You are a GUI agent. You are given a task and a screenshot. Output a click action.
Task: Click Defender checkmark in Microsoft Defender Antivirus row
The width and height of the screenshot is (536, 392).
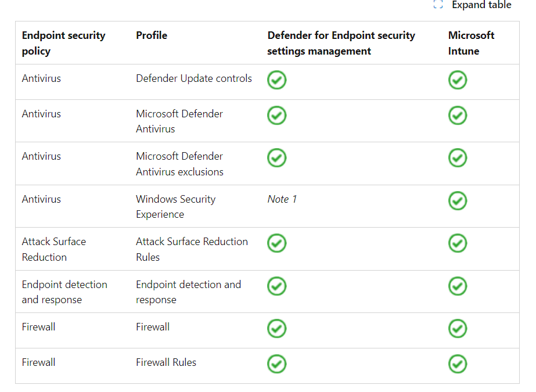click(x=276, y=116)
